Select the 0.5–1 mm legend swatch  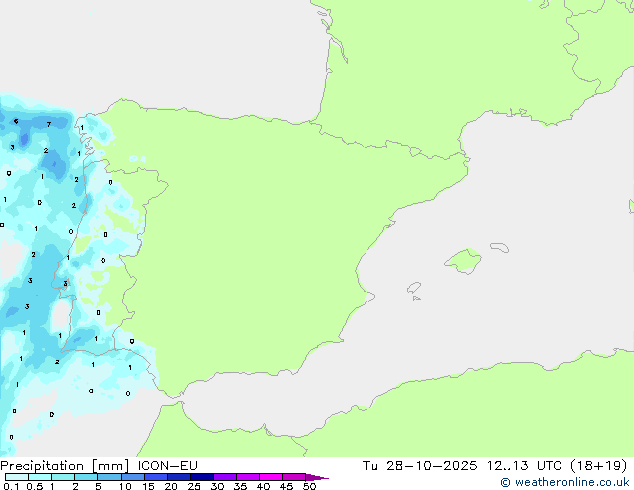[x=40, y=477]
